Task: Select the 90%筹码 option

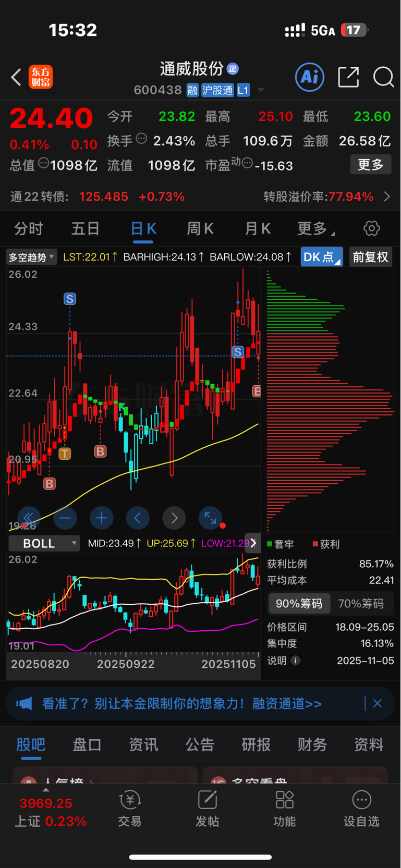Action: coord(299,604)
